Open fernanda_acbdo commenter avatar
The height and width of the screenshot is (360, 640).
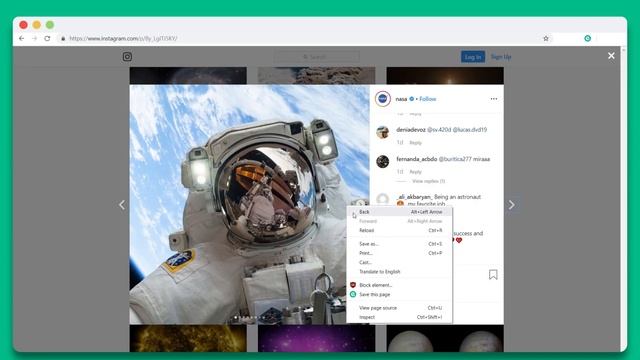tap(382, 162)
